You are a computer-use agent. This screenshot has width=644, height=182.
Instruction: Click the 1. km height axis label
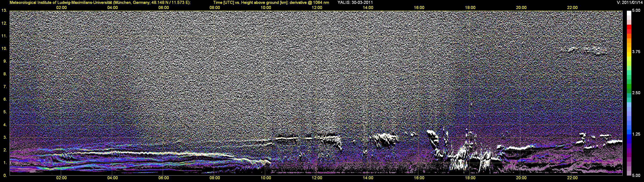[x=5, y=163]
